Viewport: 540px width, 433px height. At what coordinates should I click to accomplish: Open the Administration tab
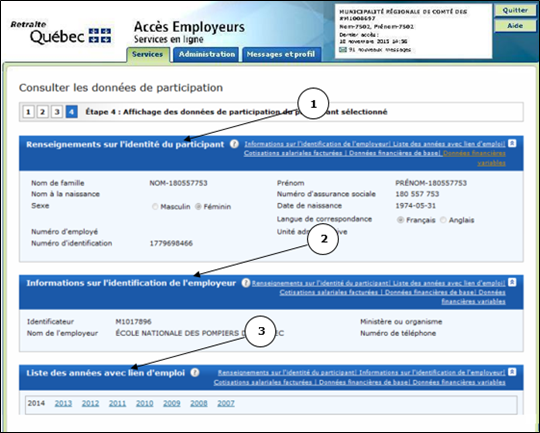pos(206,54)
